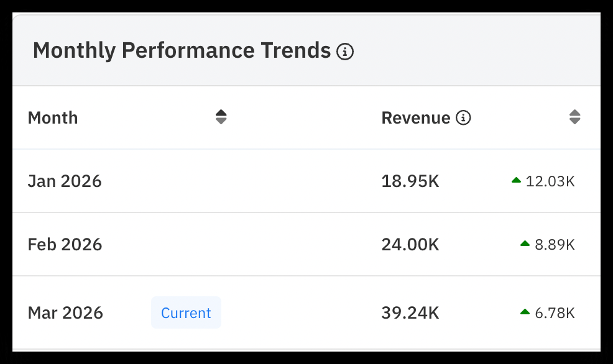The width and height of the screenshot is (613, 364).
Task: Click green up arrow in Mar 2026 row
Action: tap(525, 312)
